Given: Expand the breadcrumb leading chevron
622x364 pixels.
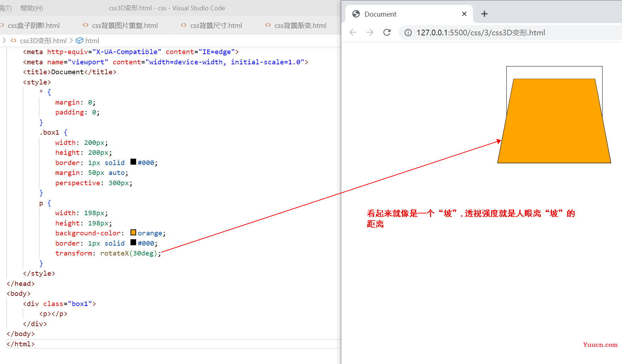Looking at the screenshot, I should click(4, 41).
